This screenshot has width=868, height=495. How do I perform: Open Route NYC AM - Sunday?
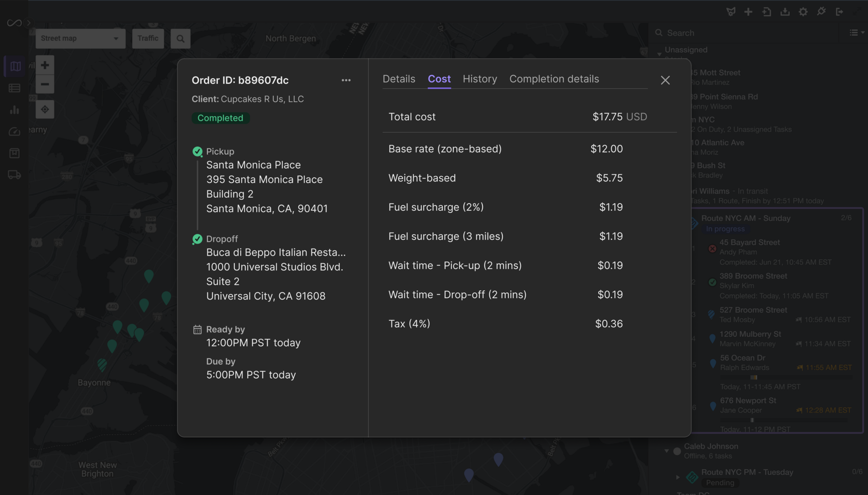746,219
